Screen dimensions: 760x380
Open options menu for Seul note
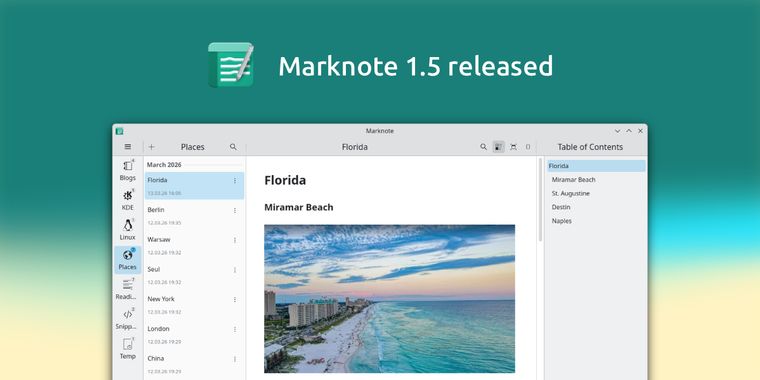pyautogui.click(x=235, y=270)
